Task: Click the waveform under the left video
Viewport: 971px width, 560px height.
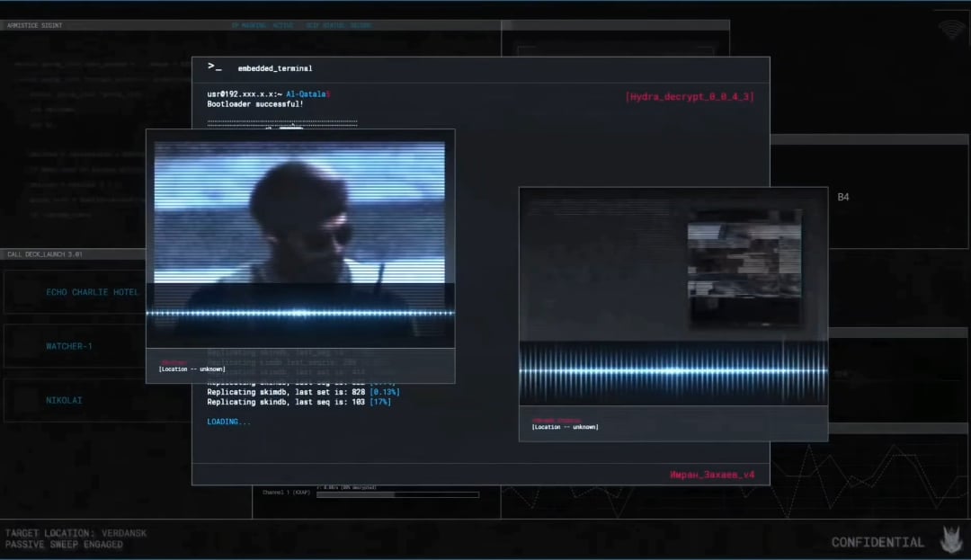Action: (299, 313)
